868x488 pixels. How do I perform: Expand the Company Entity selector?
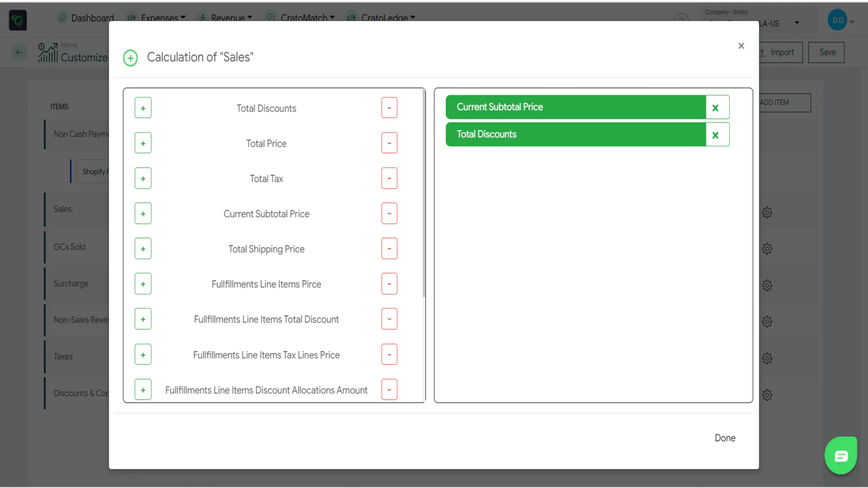click(x=796, y=23)
